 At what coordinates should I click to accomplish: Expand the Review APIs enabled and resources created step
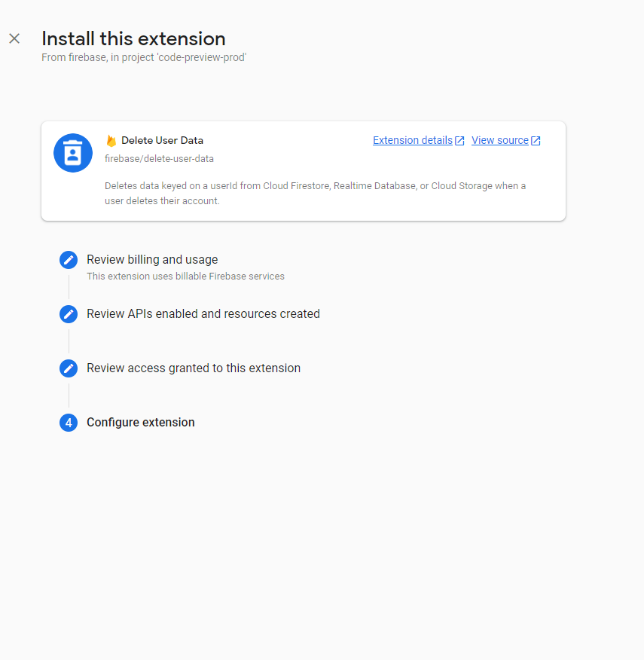(x=203, y=313)
